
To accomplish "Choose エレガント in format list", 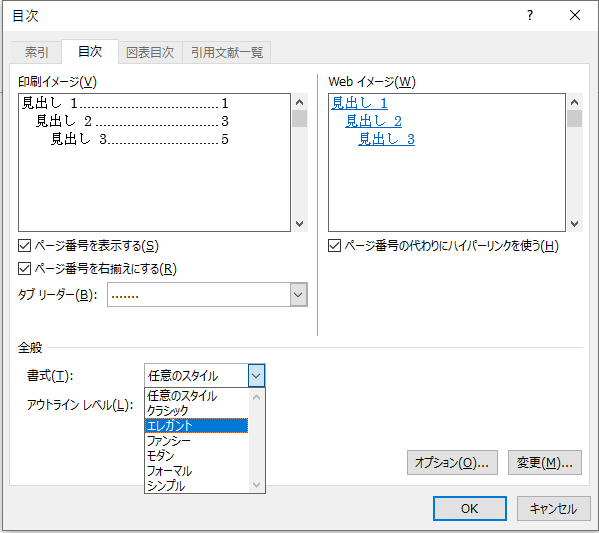I will pos(197,426).
